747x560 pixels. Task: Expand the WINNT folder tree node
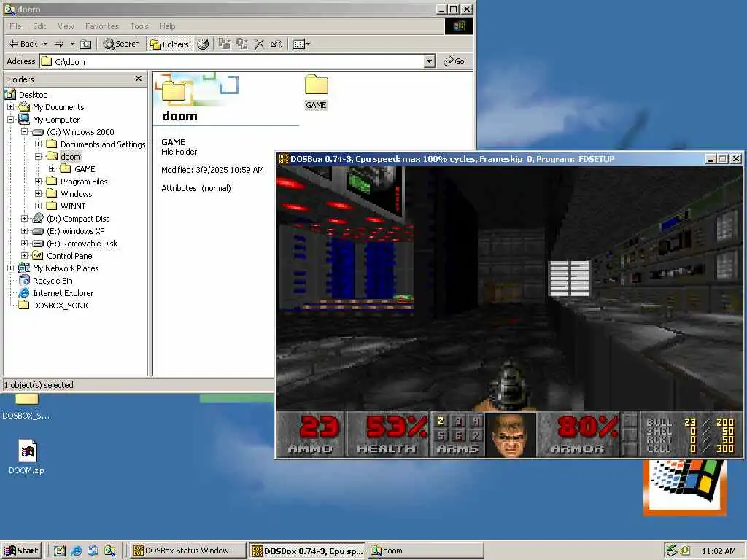click(38, 206)
